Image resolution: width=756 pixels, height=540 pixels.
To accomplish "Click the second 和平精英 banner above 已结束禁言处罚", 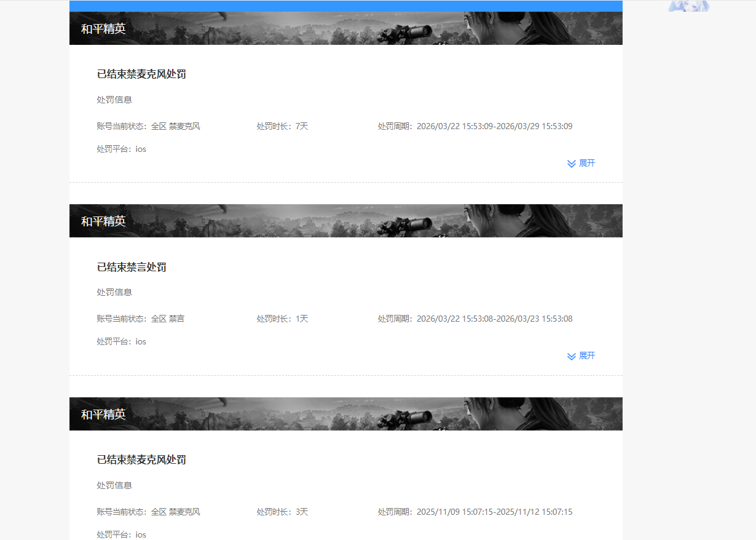I will (x=346, y=221).
